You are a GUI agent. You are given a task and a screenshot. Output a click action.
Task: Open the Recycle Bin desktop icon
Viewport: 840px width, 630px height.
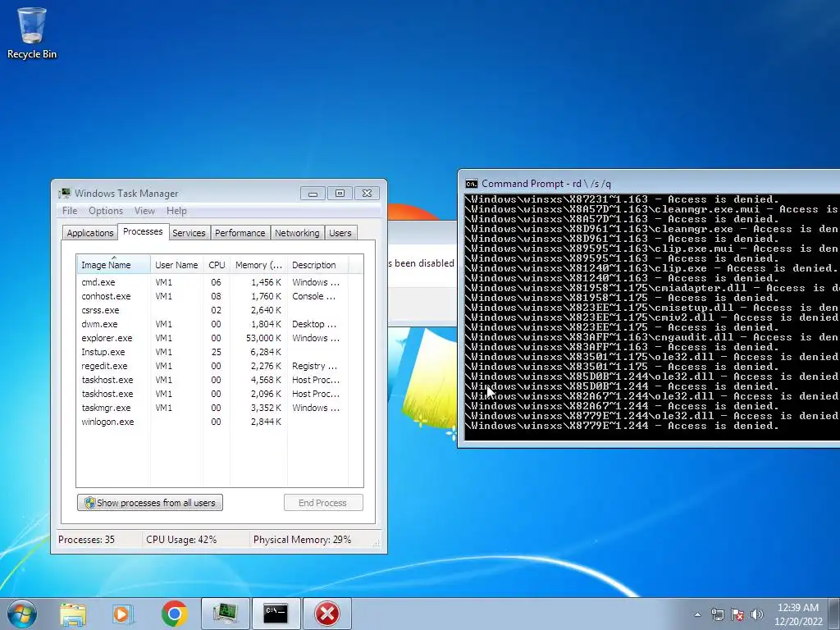point(32,32)
